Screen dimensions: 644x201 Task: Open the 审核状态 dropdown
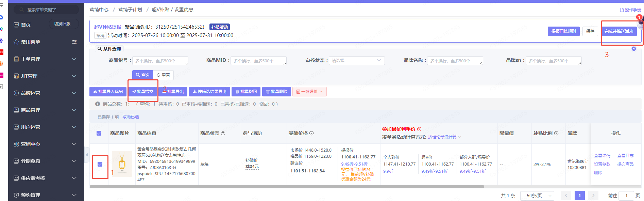coord(356,61)
